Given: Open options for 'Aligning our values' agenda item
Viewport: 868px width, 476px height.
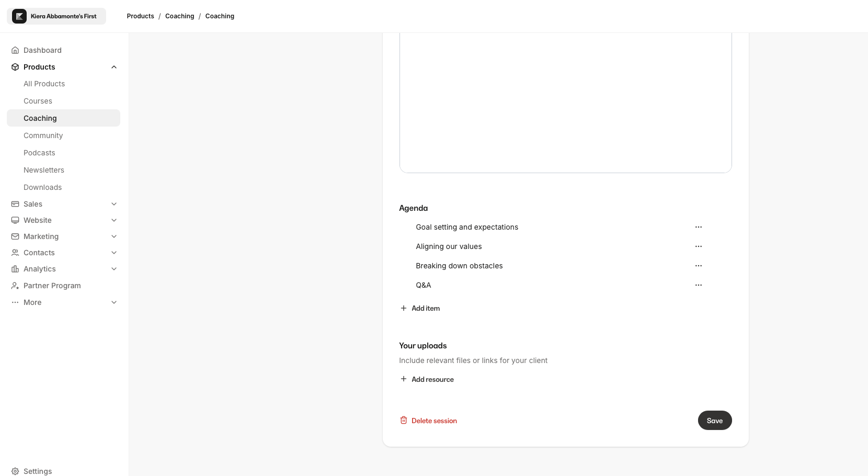Looking at the screenshot, I should 699,246.
